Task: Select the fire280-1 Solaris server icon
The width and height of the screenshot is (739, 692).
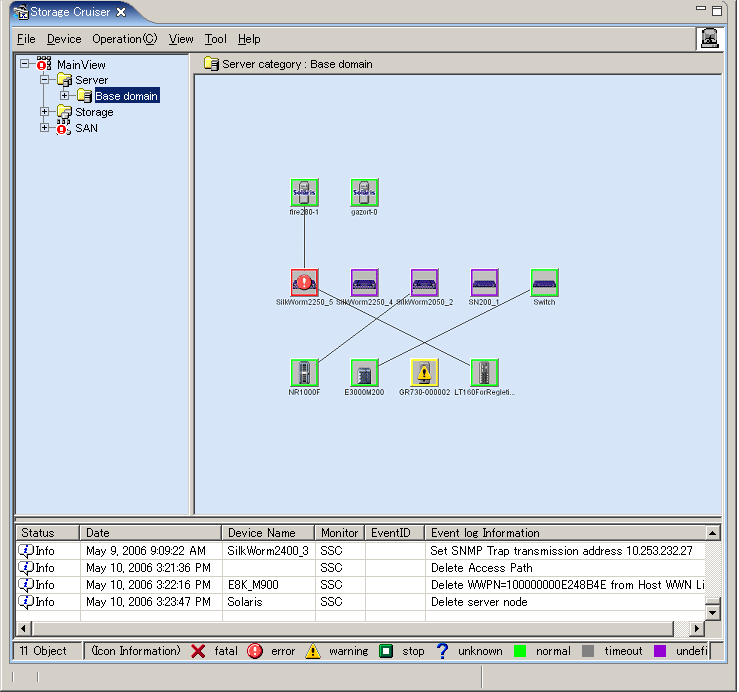Action: point(304,192)
